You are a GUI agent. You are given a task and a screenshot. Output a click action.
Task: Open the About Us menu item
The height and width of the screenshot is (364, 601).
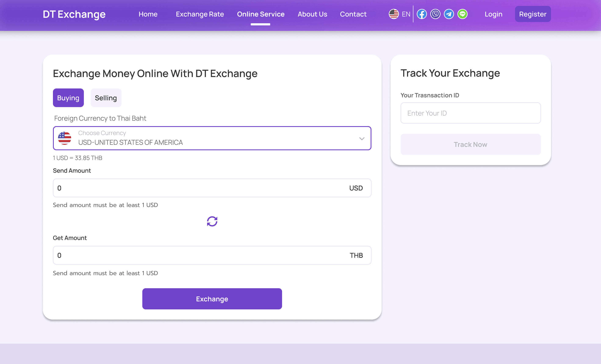(x=312, y=14)
